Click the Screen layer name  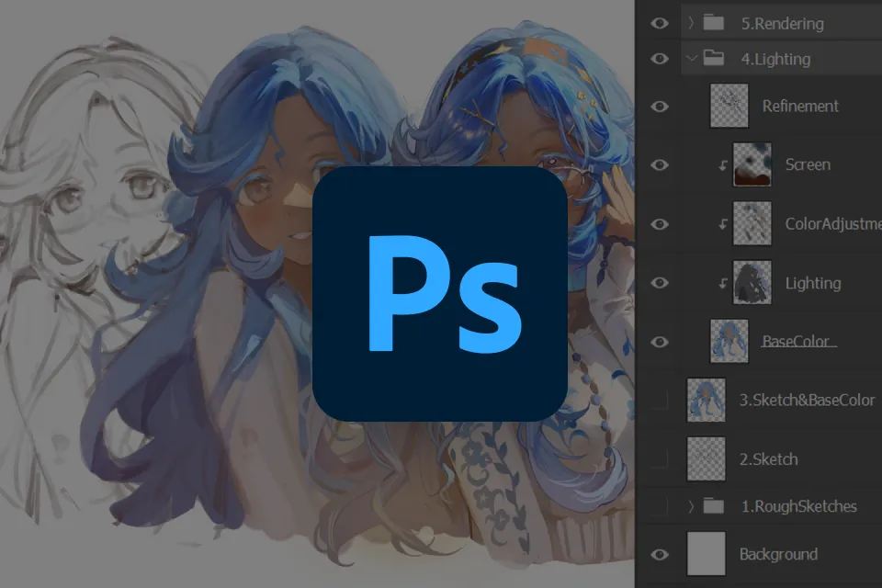808,164
